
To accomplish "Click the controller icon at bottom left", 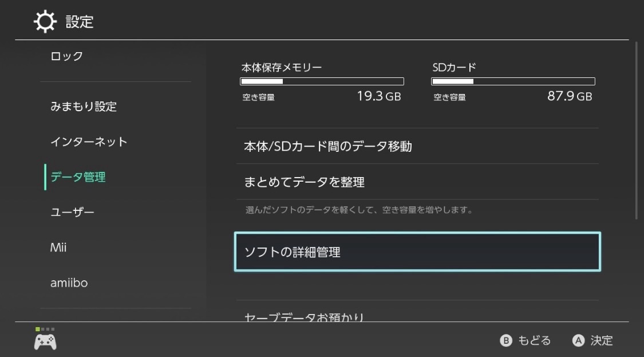I will click(x=45, y=342).
